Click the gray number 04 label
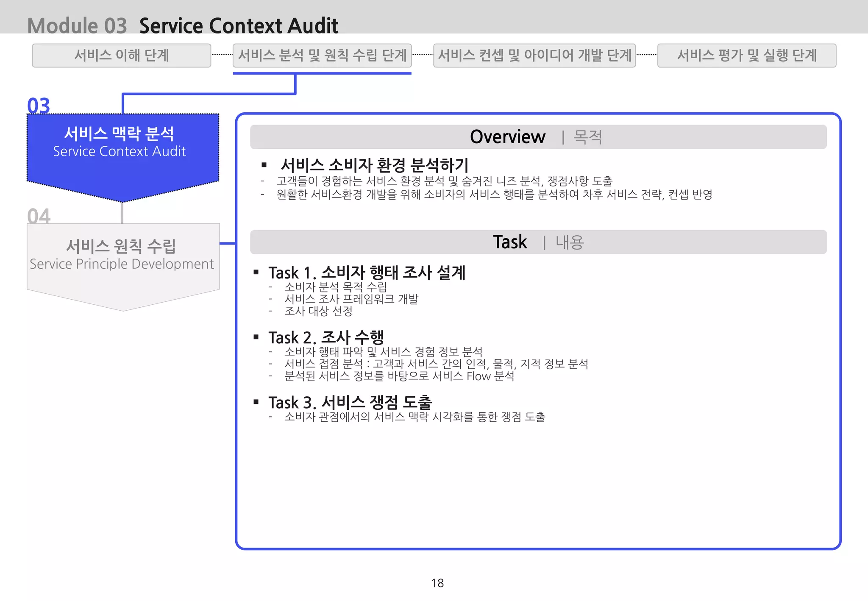The height and width of the screenshot is (601, 868). click(x=39, y=216)
